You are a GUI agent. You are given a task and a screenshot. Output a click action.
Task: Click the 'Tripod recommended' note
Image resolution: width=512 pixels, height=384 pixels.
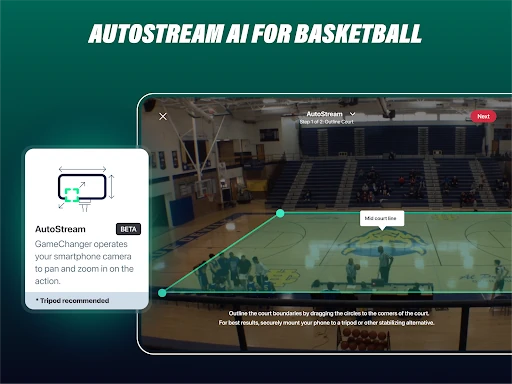click(x=72, y=301)
